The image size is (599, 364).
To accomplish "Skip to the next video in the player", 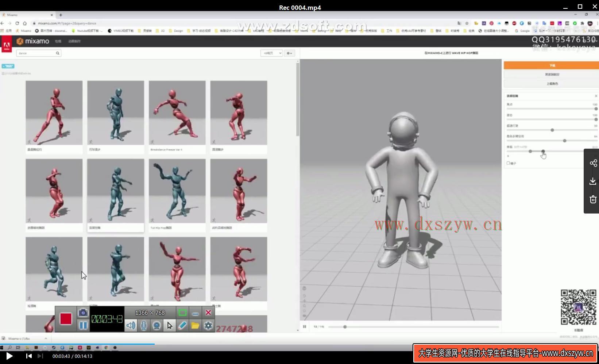I will (40, 356).
